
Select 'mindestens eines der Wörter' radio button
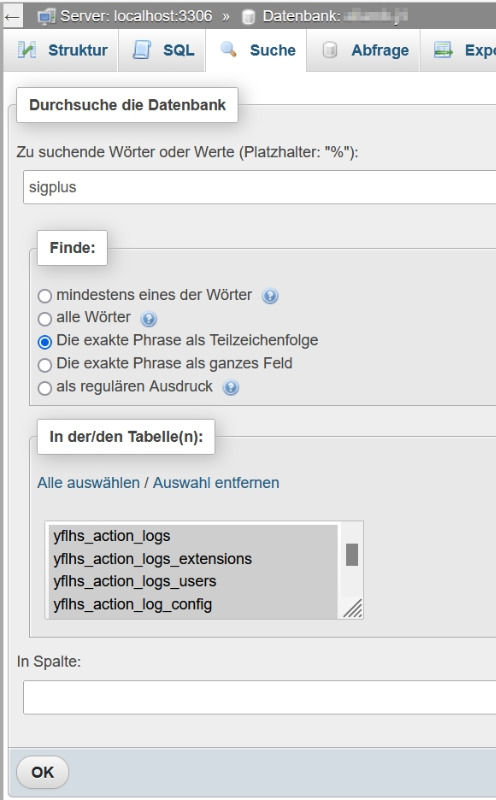[45, 295]
